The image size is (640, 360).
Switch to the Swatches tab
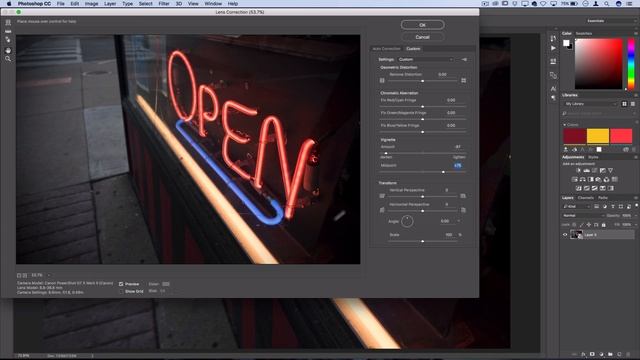(584, 33)
